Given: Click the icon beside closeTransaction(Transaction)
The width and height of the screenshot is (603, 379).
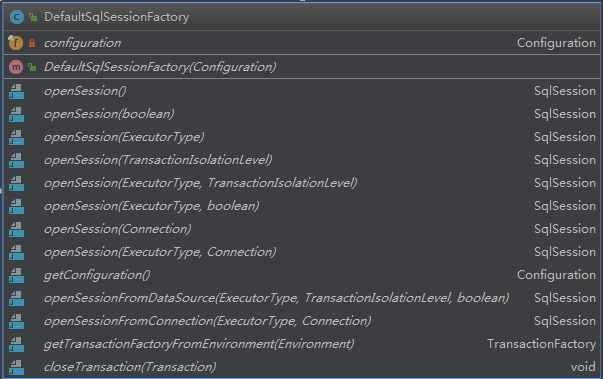Looking at the screenshot, I should [x=17, y=367].
